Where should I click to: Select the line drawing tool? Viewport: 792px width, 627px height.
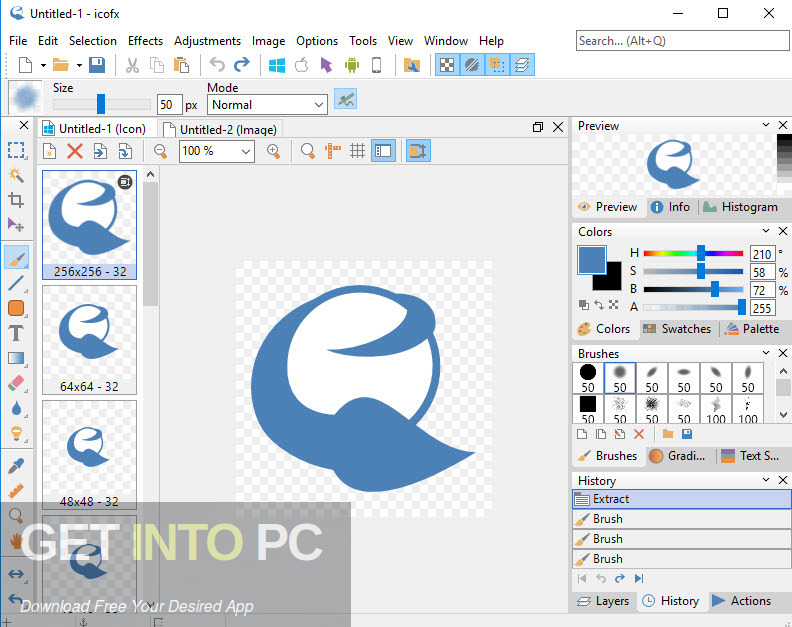point(16,283)
